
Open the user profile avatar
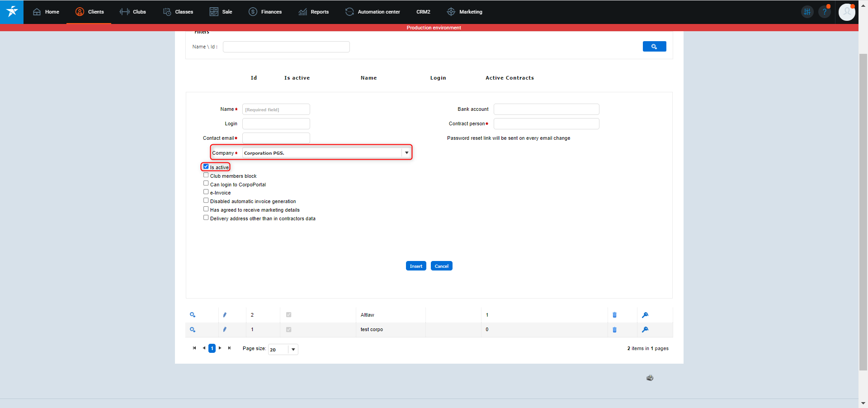(846, 12)
